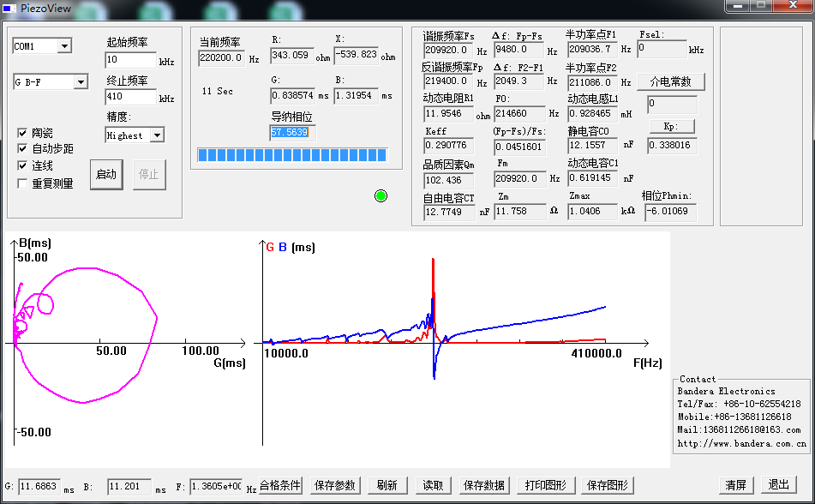
Task: Click bottom B cursor field 11.201
Action: pyautogui.click(x=129, y=487)
